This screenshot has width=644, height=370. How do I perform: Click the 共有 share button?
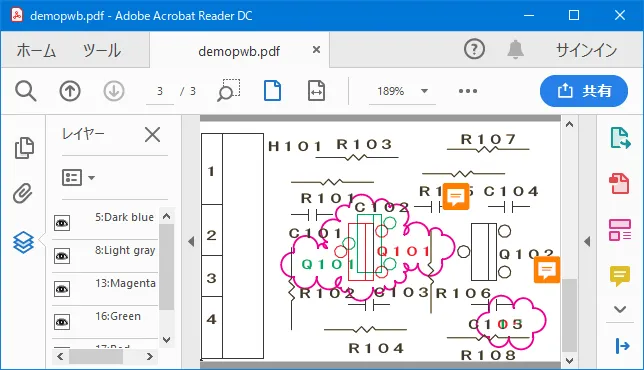[584, 91]
